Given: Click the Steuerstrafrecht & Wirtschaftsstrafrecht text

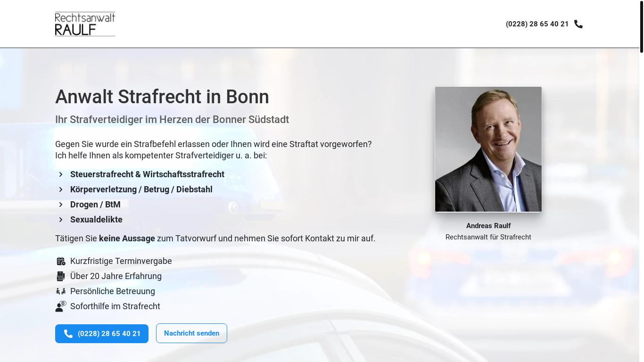Looking at the screenshot, I should tap(147, 174).
